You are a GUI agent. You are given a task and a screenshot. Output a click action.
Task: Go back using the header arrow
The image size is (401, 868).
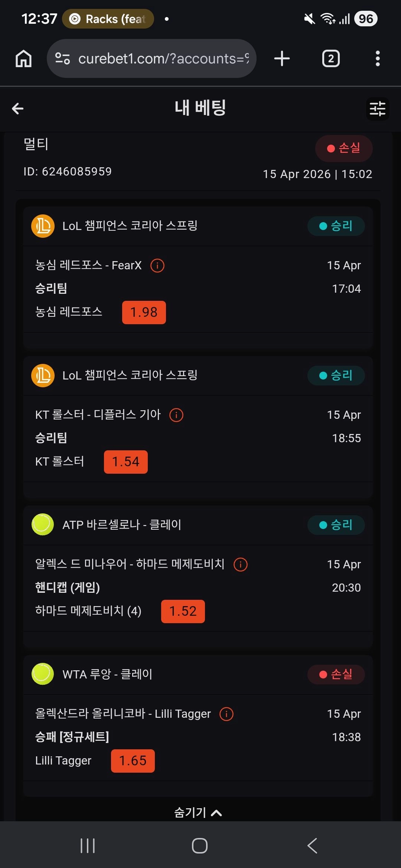click(18, 109)
